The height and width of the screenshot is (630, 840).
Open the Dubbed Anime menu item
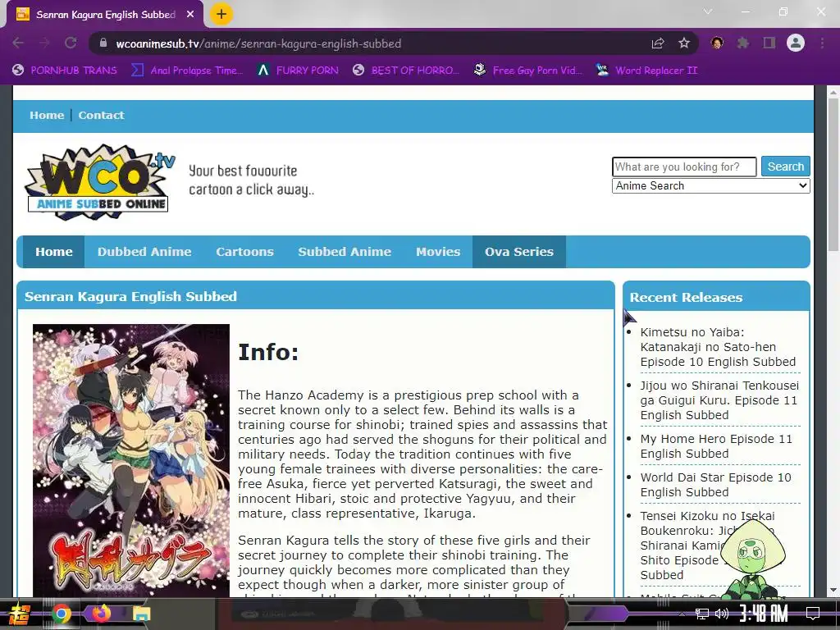[144, 252]
